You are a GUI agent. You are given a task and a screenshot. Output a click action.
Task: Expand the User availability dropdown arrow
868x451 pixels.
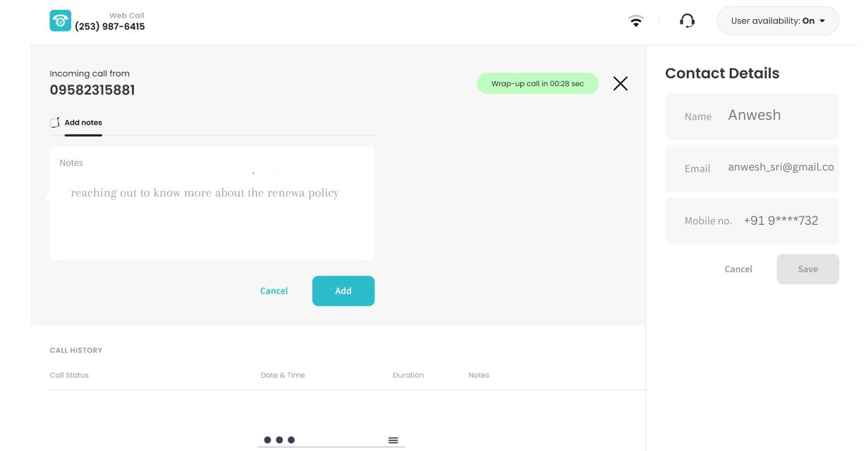pyautogui.click(x=822, y=20)
